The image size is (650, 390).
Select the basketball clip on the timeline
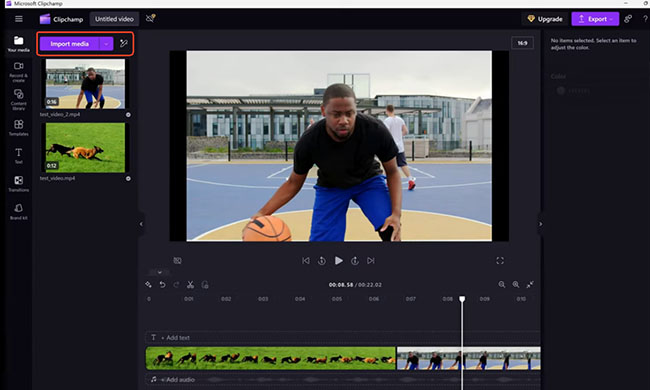pos(469,358)
